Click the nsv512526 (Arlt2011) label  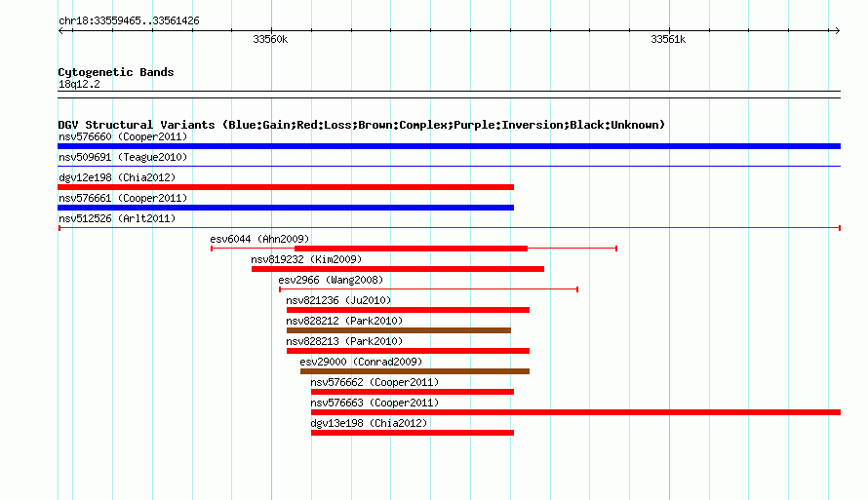(117, 218)
